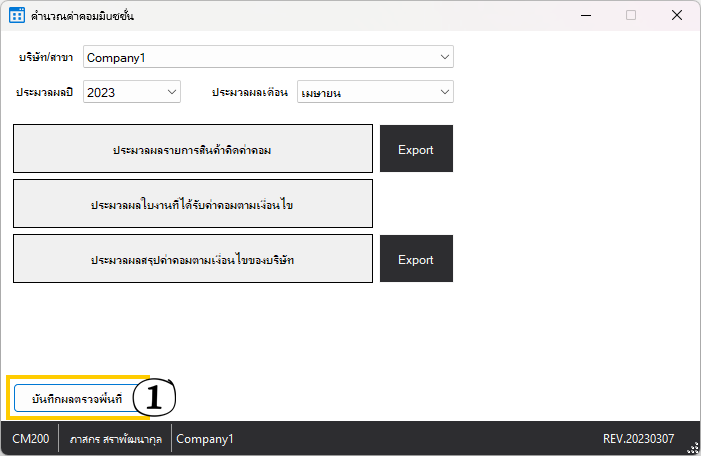Image resolution: width=701 pixels, height=456 pixels.
Task: Click ประมวลผลสรุปค่าคอมตามเงื่อนไขของบริษัท button
Action: [x=193, y=260]
